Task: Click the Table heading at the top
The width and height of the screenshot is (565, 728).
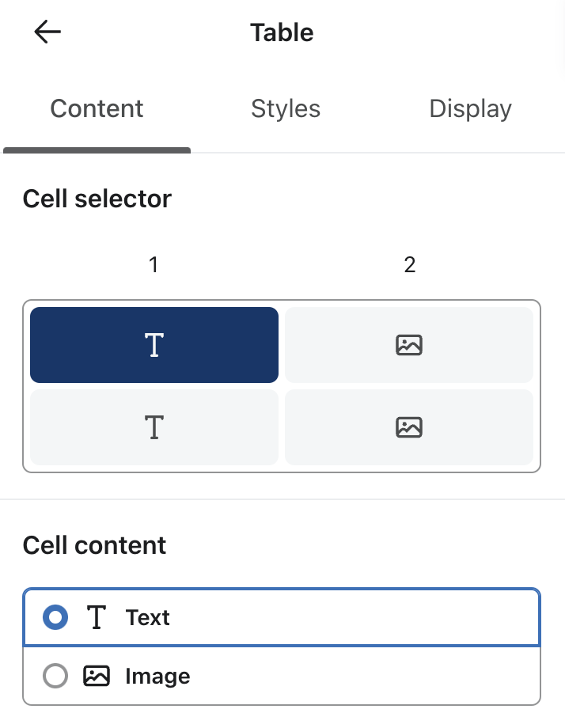Action: coord(282,32)
